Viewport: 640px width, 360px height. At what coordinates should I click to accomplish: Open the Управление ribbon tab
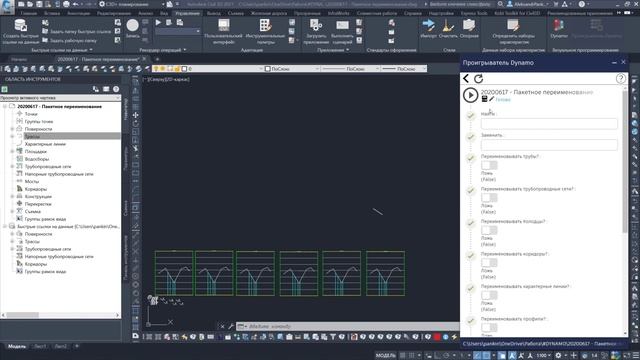point(187,13)
